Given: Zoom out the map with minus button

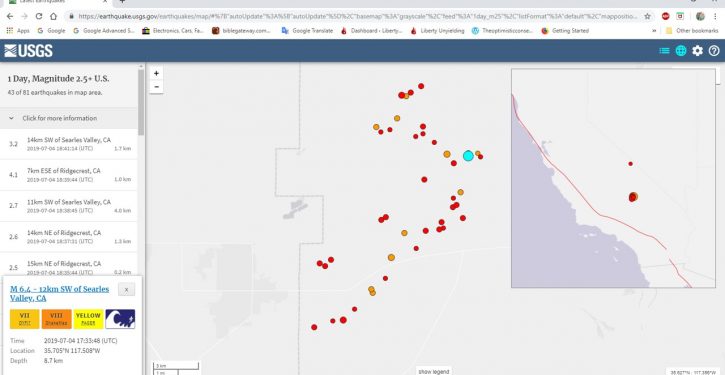Looking at the screenshot, I should point(156,86).
